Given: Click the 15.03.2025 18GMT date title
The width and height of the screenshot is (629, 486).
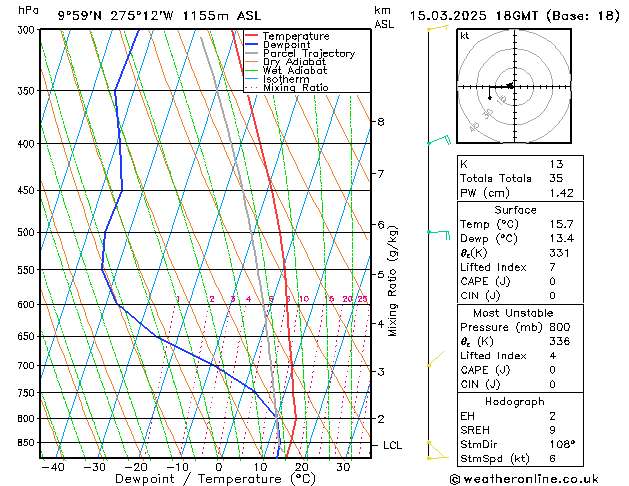Looking at the screenshot, I should point(515,15).
